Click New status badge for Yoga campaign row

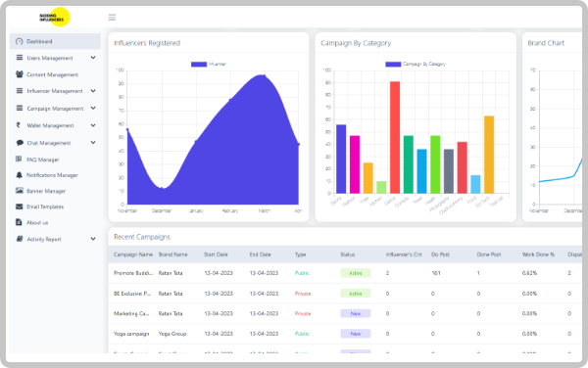[356, 334]
